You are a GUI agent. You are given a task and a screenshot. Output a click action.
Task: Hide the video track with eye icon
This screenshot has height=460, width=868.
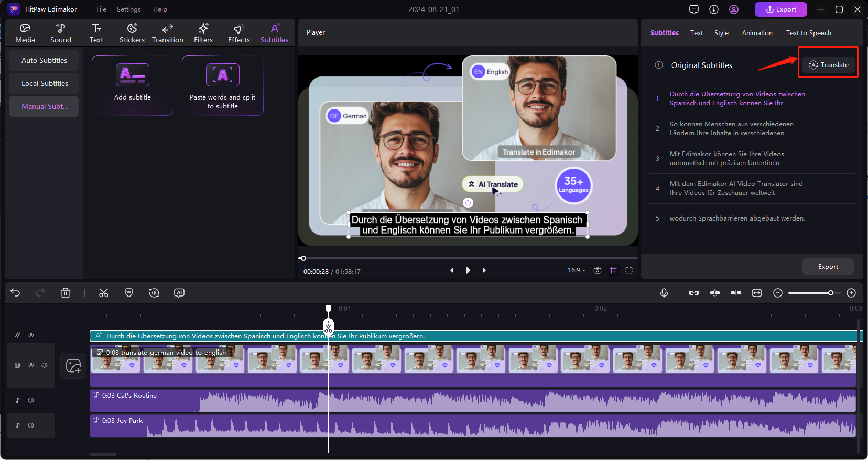(x=31, y=365)
